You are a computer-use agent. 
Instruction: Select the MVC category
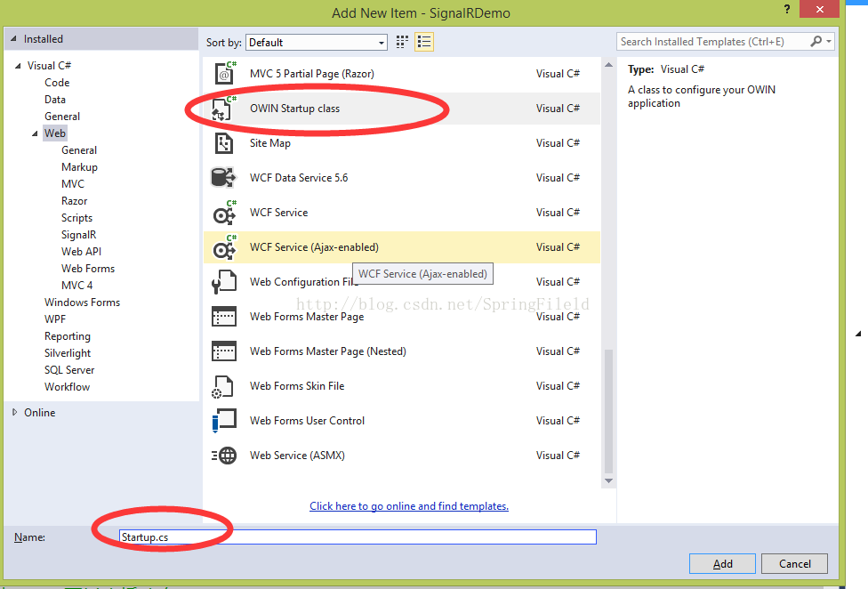click(x=73, y=184)
